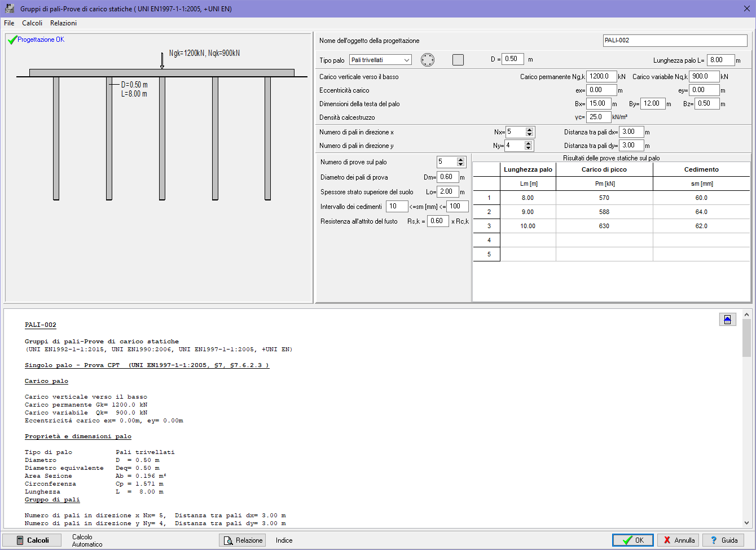Click the Rs,k friction resistance field

438,221
